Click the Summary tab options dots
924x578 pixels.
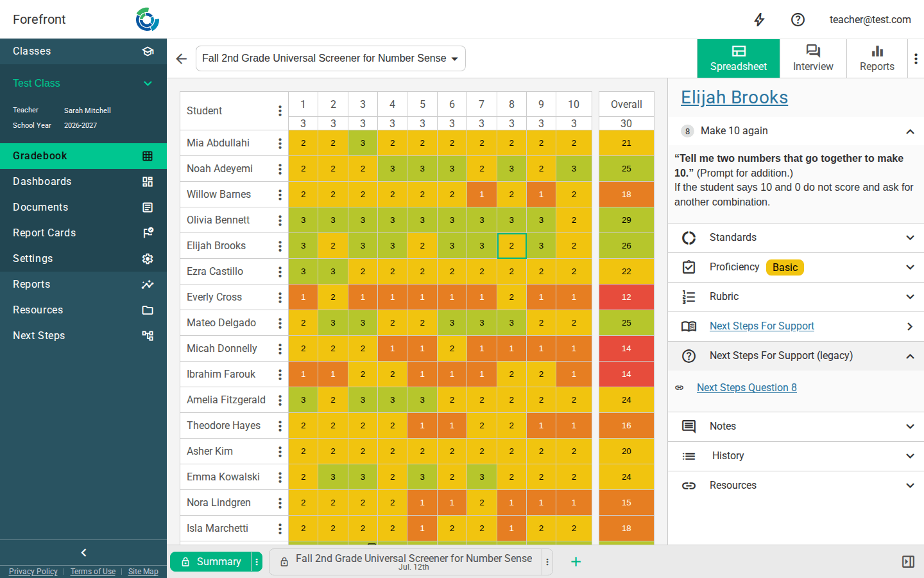pyautogui.click(x=257, y=562)
